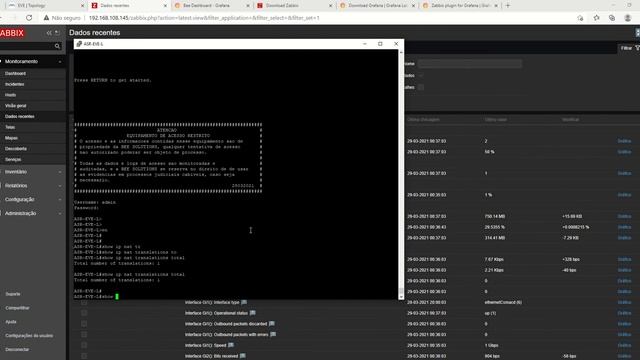The image size is (640, 360).
Task: Tick checkbox for Outbound packets discarded row
Action: 84,324
